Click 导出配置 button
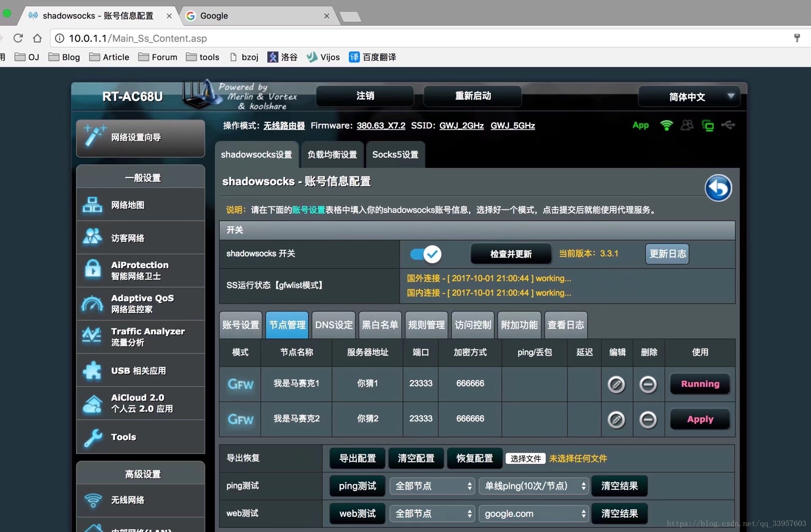Screen dimensions: 811x532 point(357,459)
